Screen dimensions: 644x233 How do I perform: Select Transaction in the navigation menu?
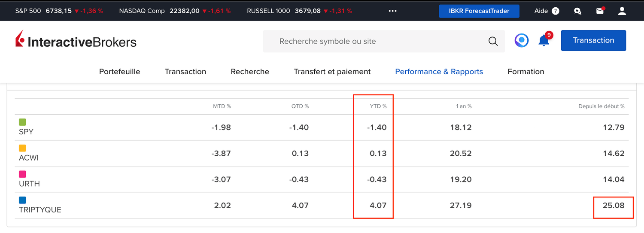pos(185,72)
